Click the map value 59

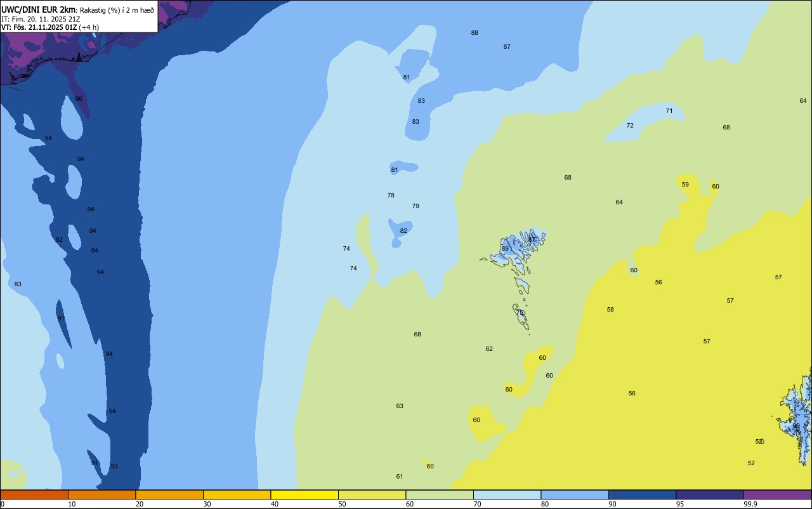[685, 185]
